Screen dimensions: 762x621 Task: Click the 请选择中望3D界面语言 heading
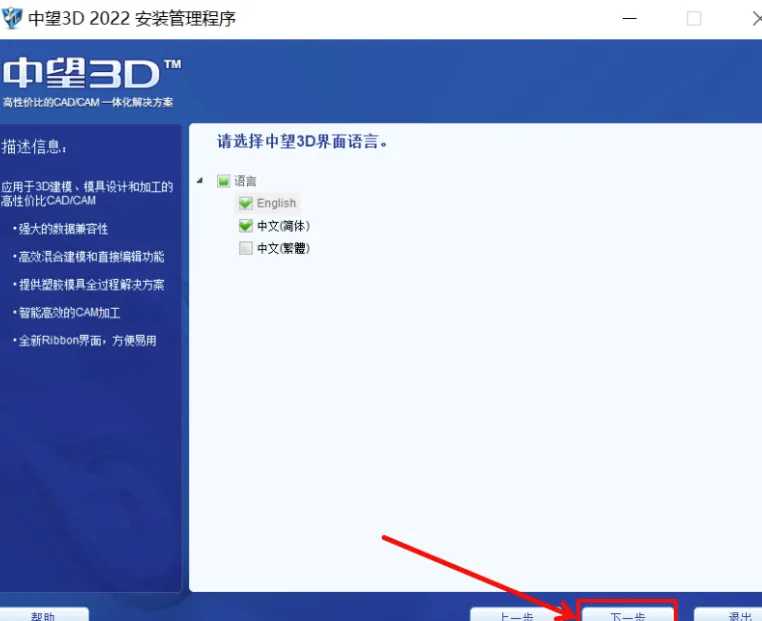coord(302,141)
